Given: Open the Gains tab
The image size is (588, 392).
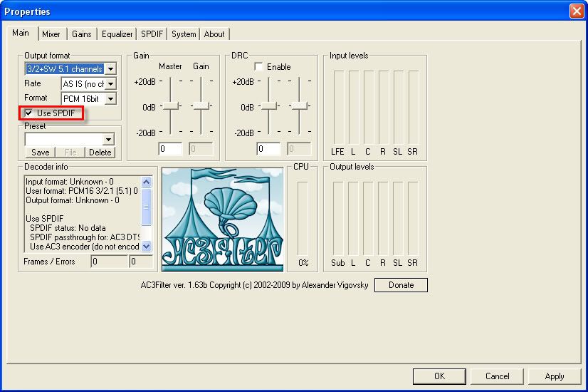Looking at the screenshot, I should pyautogui.click(x=82, y=34).
